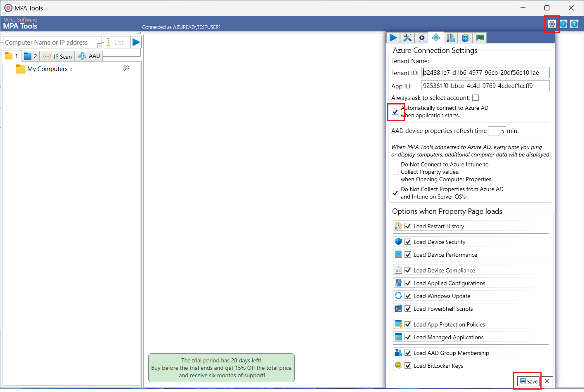Uncheck Load Device Security

click(x=408, y=242)
